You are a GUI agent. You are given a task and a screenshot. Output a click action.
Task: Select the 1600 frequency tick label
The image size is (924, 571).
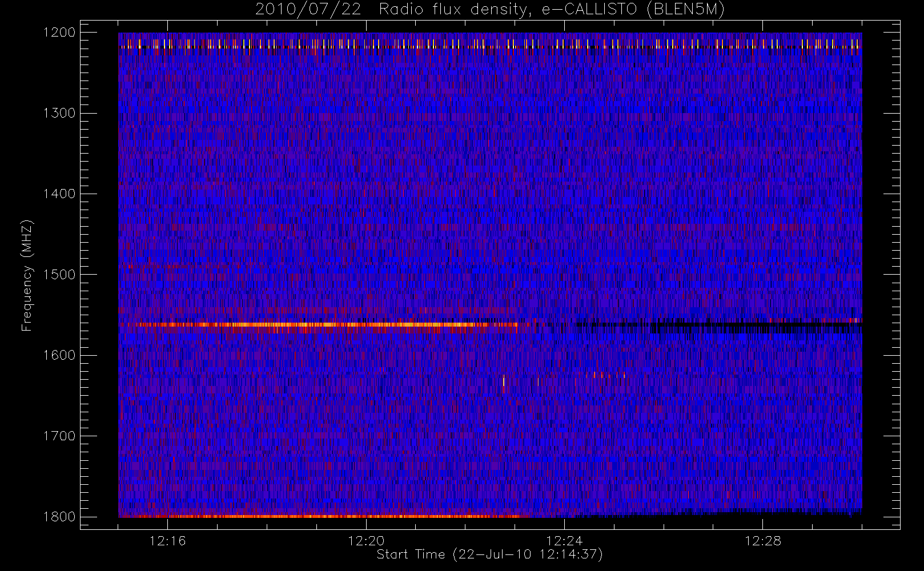pos(59,355)
